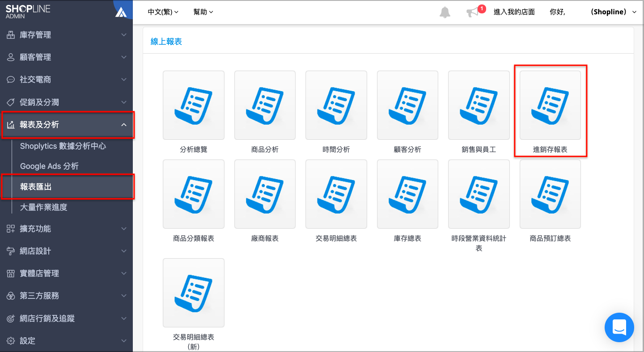The width and height of the screenshot is (644, 352).
Task: Expand the 促銷及分潤 sidebar menu
Action: 67,102
